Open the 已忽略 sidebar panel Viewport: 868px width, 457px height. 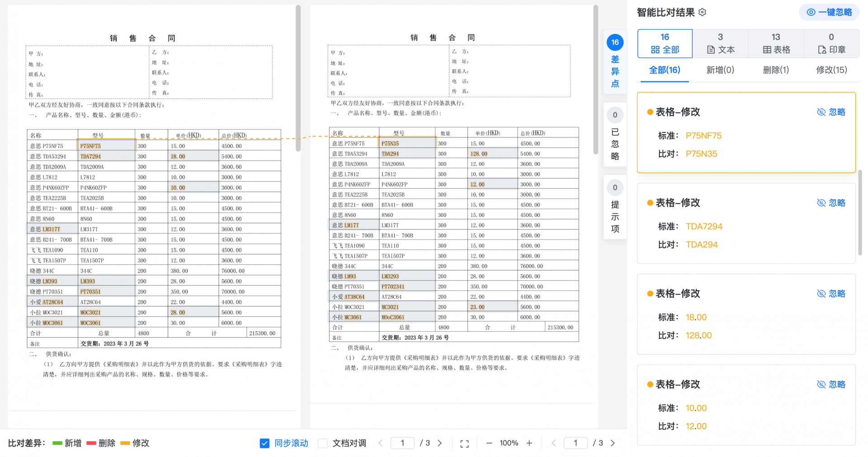[x=615, y=135]
